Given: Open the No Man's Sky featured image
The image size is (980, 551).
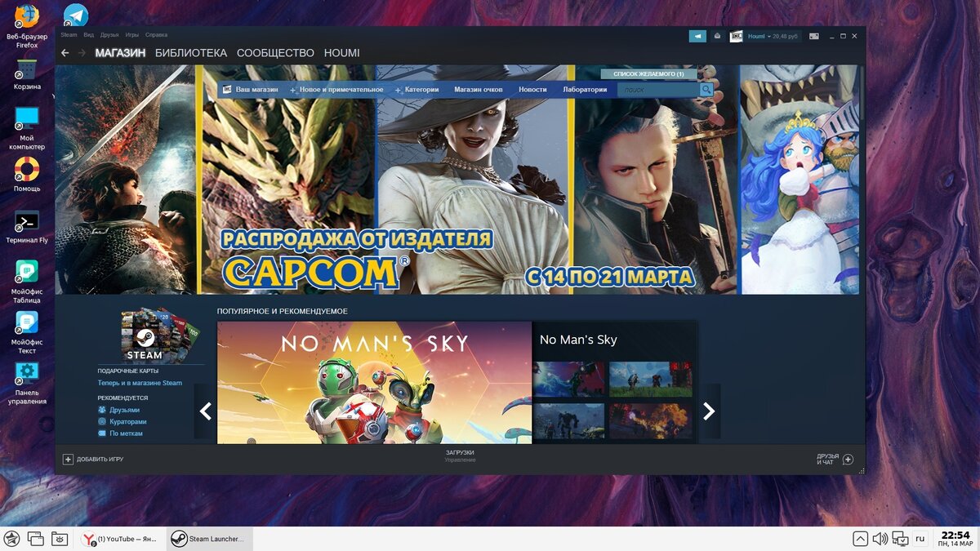Looking at the screenshot, I should point(374,383).
